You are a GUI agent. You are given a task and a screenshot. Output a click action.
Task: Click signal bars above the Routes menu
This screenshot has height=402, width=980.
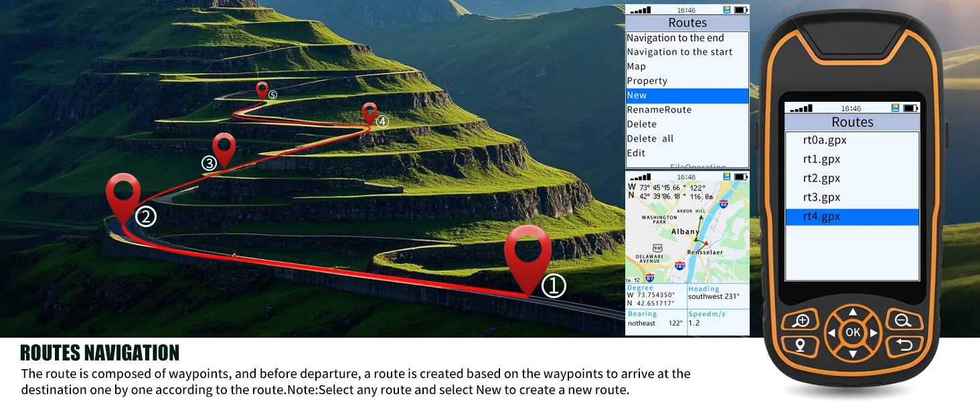click(641, 10)
